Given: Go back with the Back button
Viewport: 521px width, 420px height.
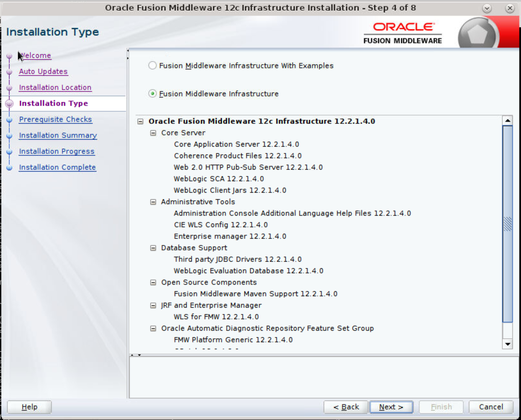Looking at the screenshot, I should (x=346, y=407).
